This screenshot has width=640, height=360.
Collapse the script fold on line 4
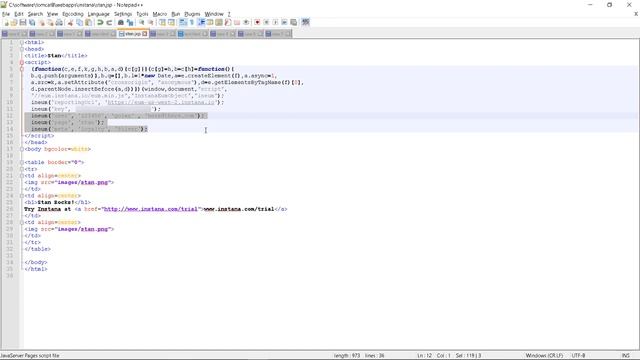tap(22, 62)
